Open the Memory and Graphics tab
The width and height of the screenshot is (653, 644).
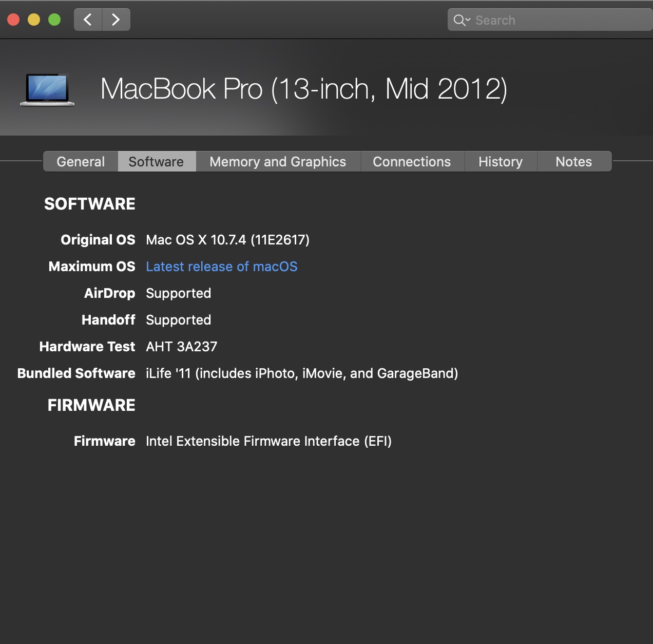pos(278,162)
